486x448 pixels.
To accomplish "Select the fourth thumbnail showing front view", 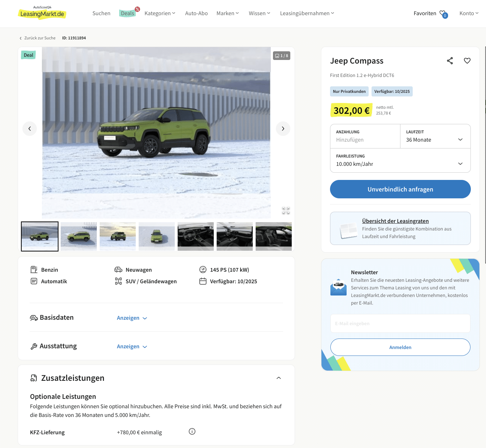I will click(157, 236).
